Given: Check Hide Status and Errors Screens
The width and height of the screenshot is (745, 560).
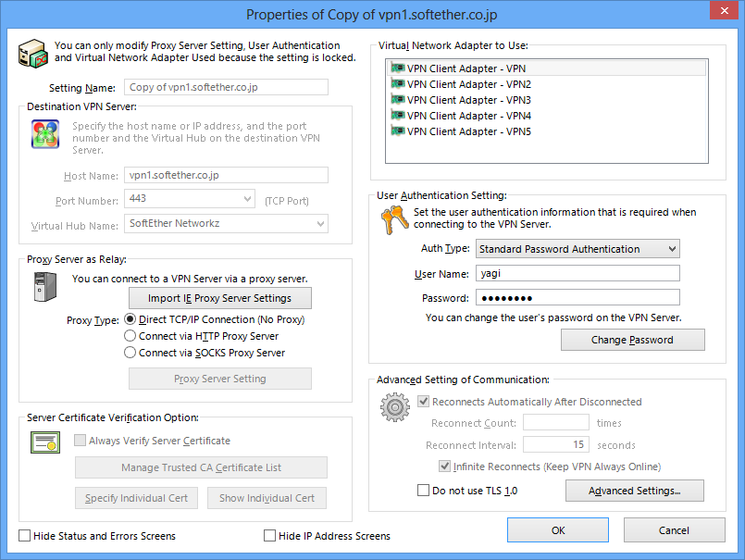Looking at the screenshot, I should 25,536.
